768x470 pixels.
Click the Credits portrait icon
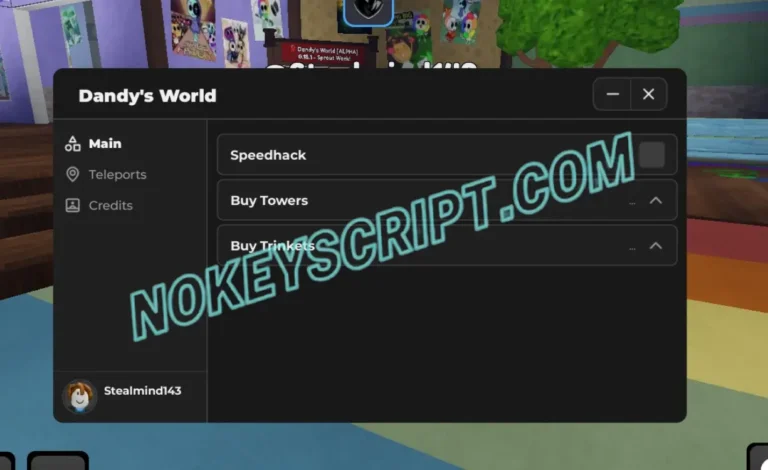point(72,205)
